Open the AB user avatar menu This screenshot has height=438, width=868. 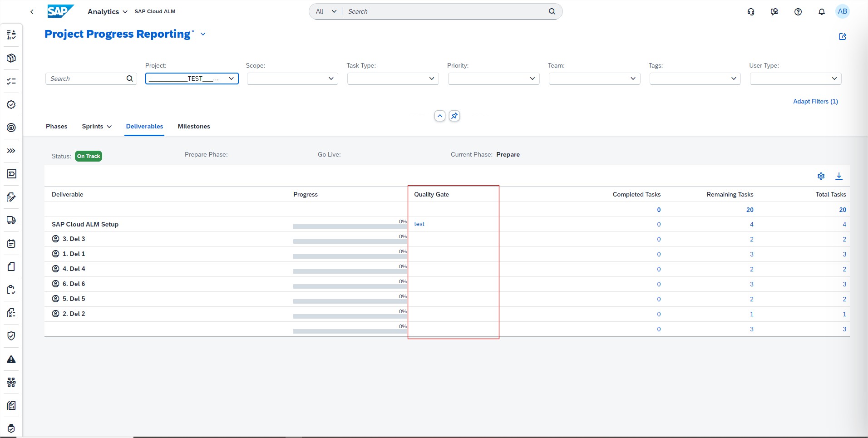click(x=842, y=11)
